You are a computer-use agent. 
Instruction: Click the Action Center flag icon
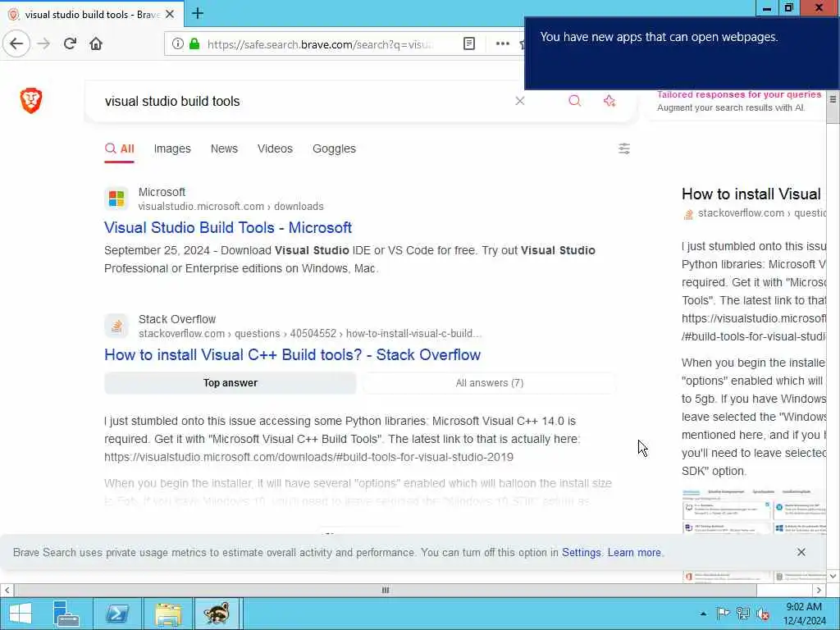723,614
